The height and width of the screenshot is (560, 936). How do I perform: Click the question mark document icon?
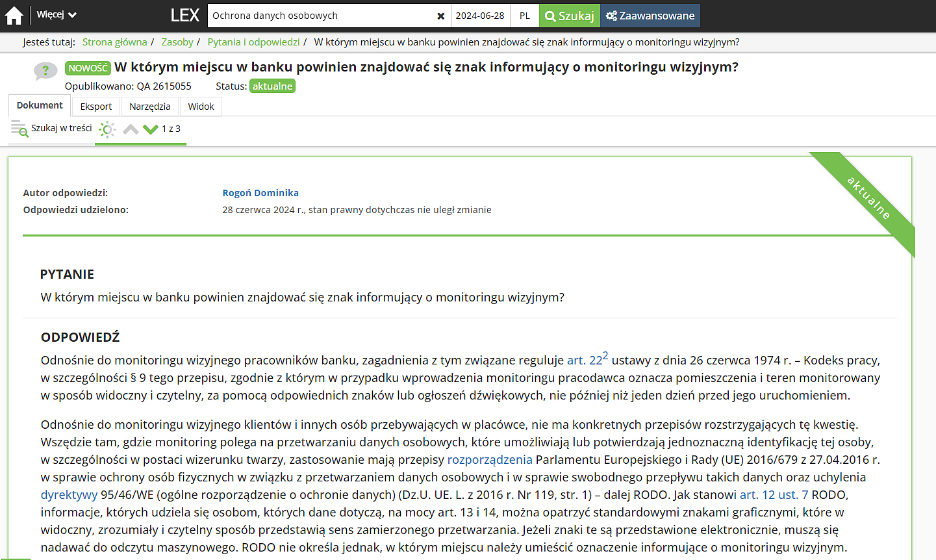(45, 70)
